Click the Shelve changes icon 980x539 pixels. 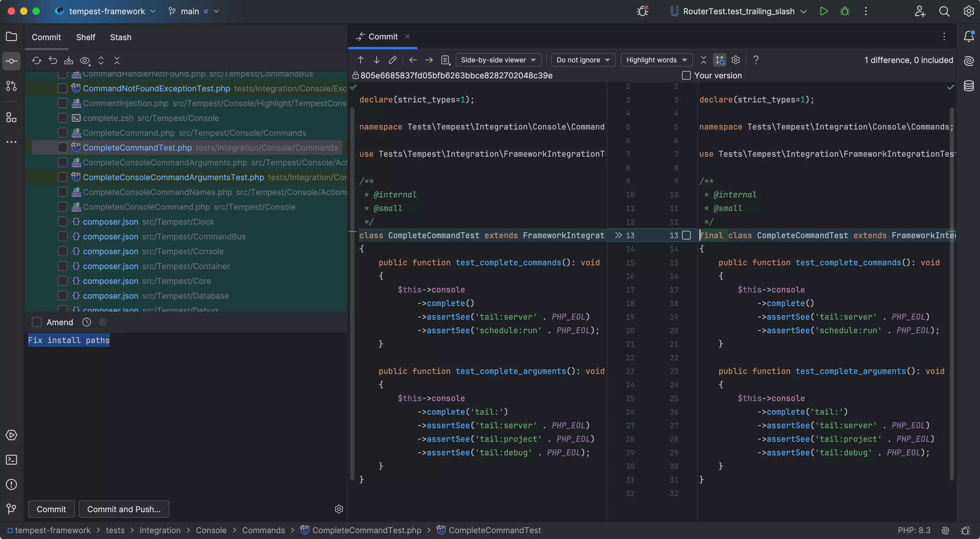pyautogui.click(x=69, y=60)
